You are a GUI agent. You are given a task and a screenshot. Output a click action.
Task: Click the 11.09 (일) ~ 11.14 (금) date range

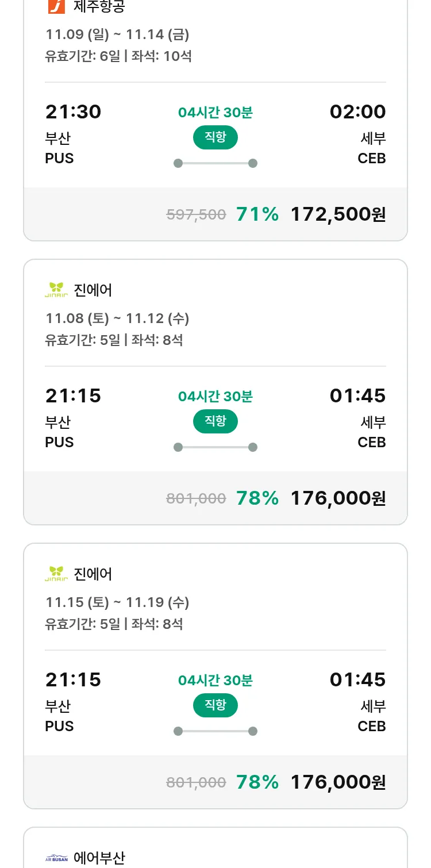point(117,34)
